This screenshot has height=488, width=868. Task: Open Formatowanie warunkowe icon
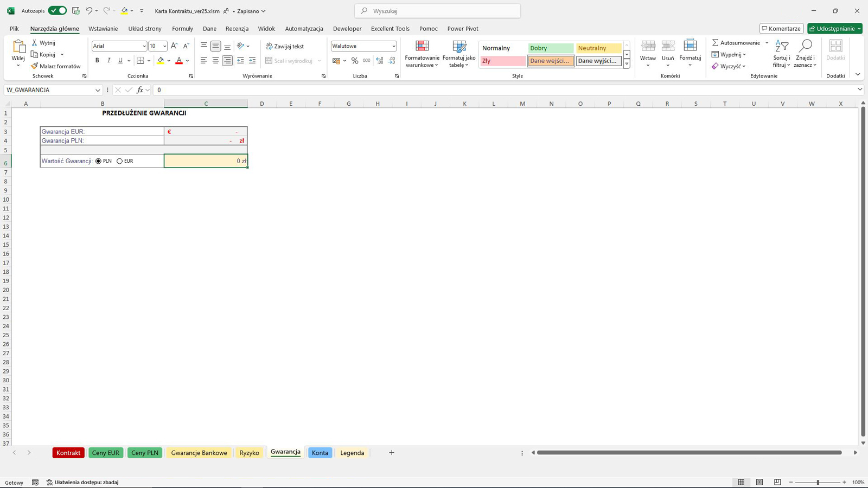pyautogui.click(x=422, y=47)
